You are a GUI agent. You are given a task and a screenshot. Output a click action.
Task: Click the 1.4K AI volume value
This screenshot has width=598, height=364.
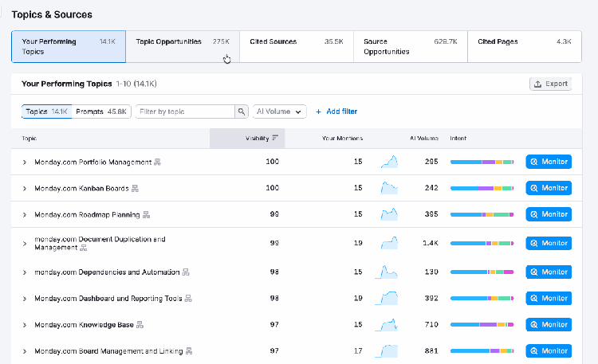pyautogui.click(x=431, y=243)
